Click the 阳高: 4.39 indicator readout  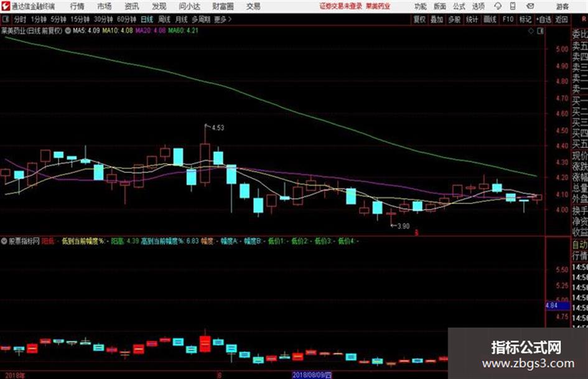click(x=125, y=241)
